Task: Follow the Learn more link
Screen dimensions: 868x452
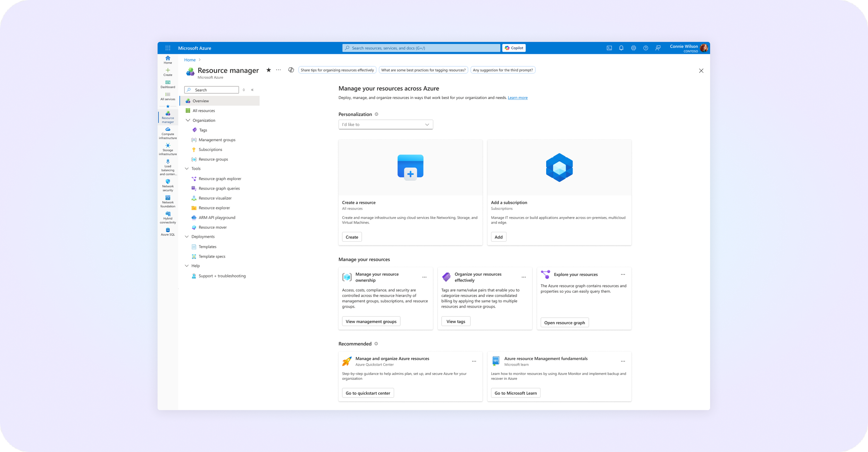Action: pyautogui.click(x=517, y=98)
